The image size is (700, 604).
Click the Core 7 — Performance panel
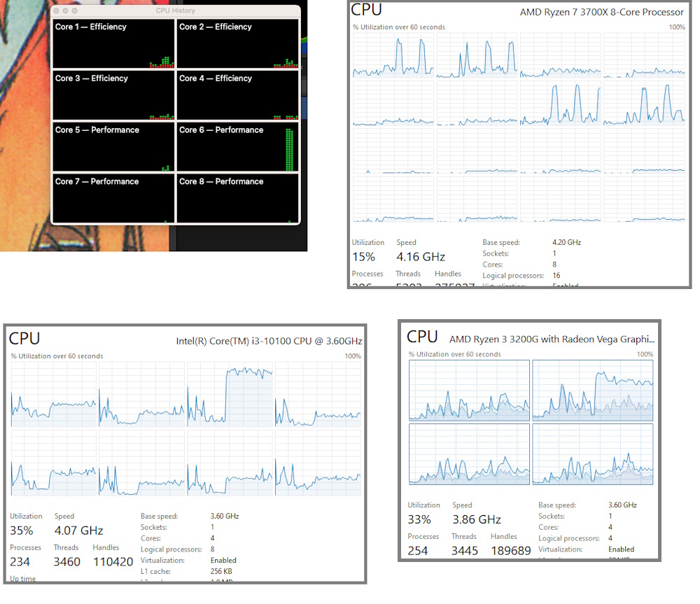pos(113,199)
